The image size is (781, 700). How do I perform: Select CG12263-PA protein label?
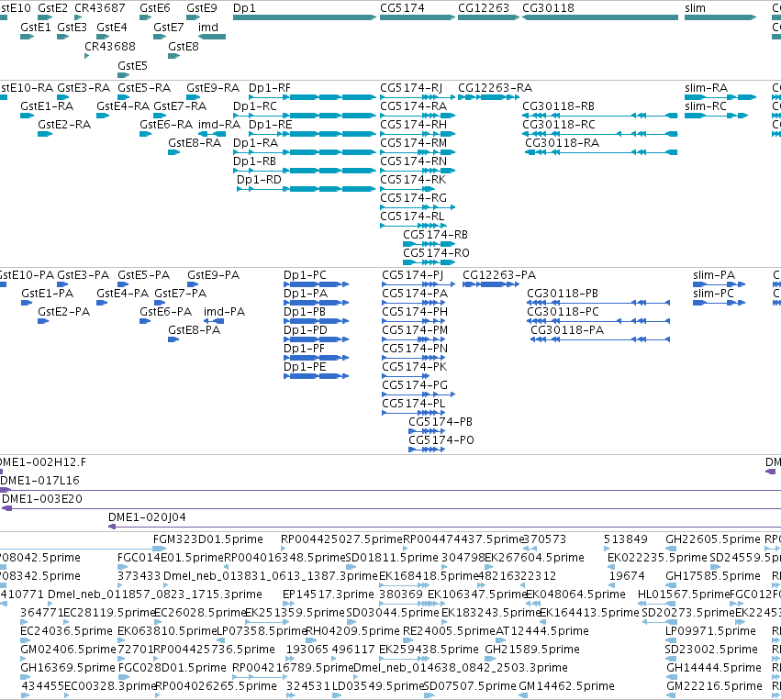(499, 275)
